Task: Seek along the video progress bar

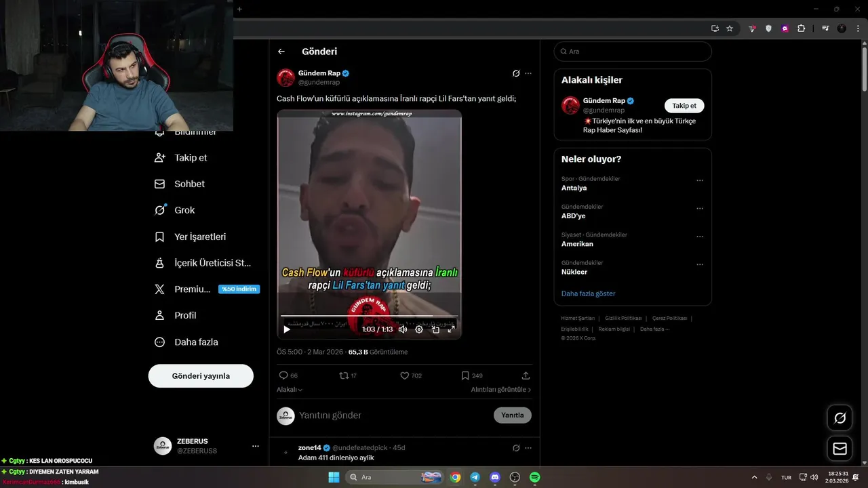Action: click(369, 316)
